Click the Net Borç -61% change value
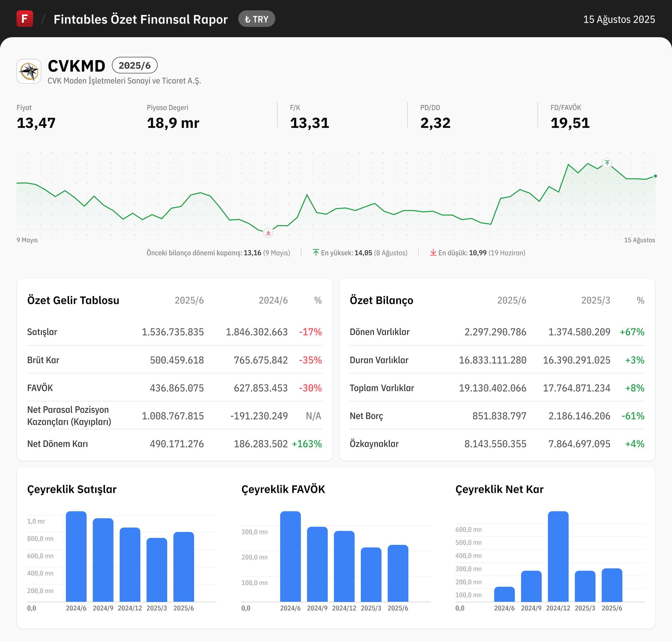 [x=633, y=416]
